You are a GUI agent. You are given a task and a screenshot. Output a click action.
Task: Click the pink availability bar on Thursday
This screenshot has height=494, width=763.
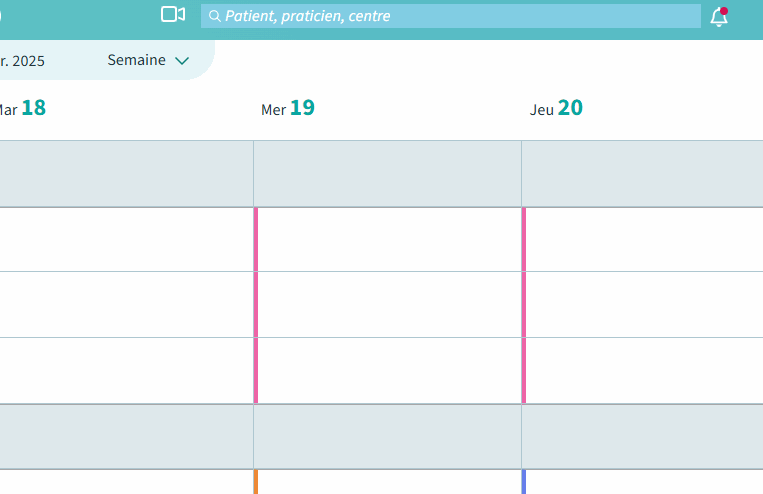[524, 305]
